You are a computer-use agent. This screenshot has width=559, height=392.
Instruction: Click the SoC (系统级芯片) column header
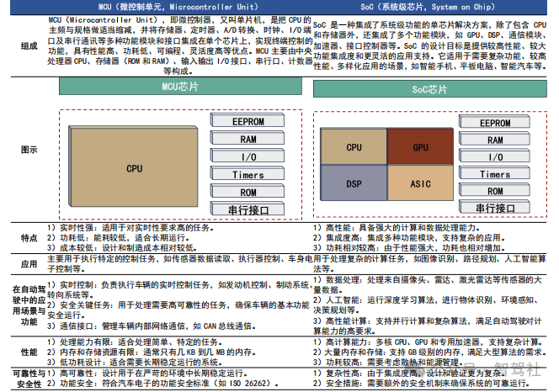point(428,7)
